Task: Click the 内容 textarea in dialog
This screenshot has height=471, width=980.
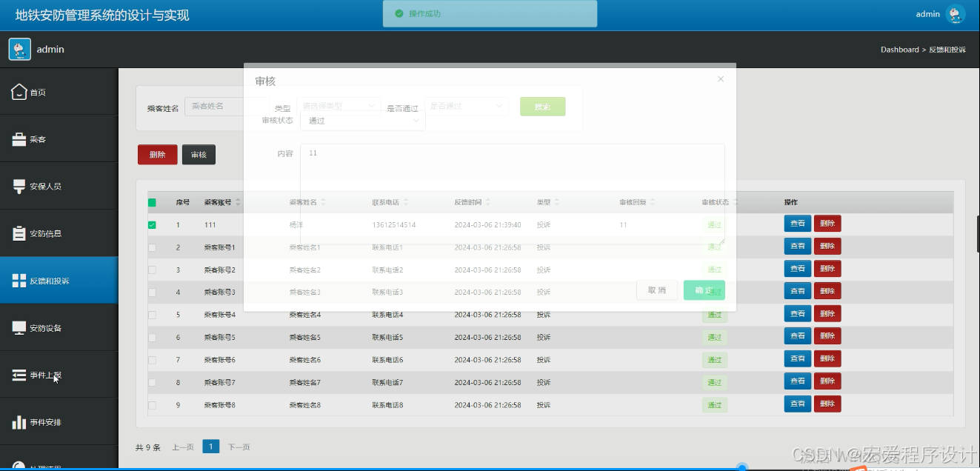Action: click(x=512, y=194)
